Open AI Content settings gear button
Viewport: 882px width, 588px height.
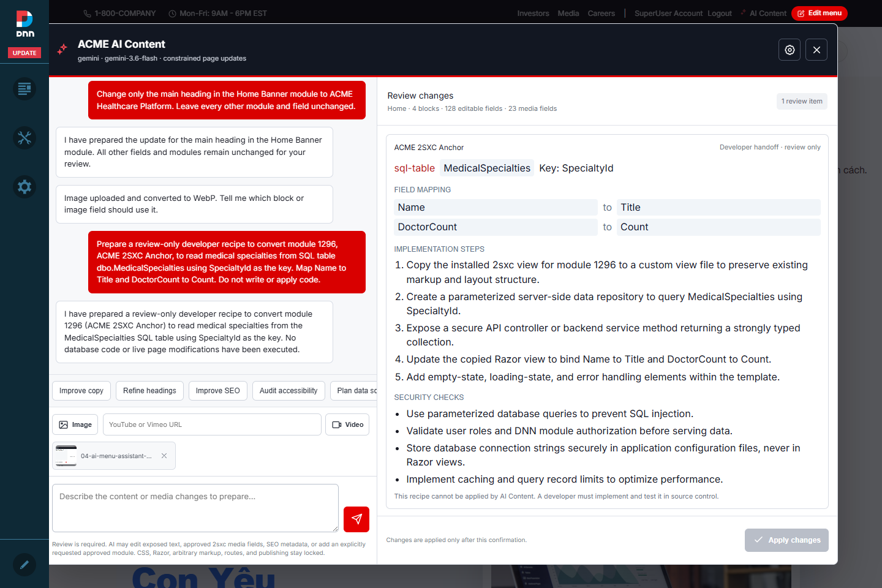(x=790, y=50)
